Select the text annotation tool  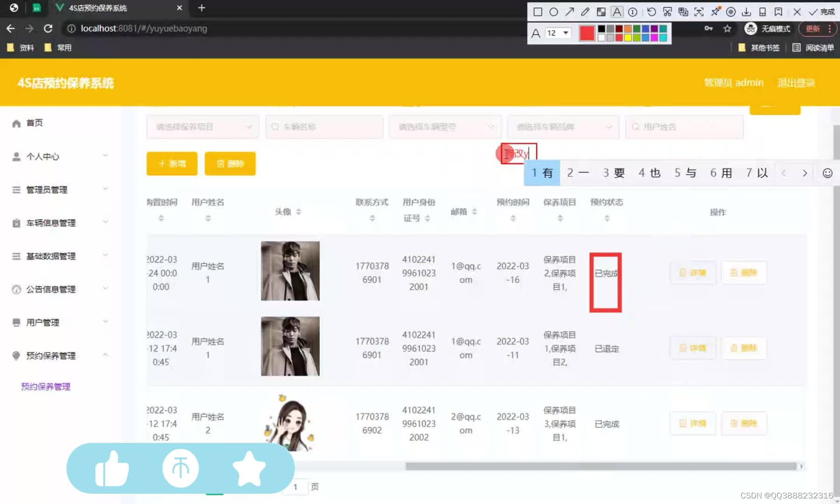tap(617, 12)
